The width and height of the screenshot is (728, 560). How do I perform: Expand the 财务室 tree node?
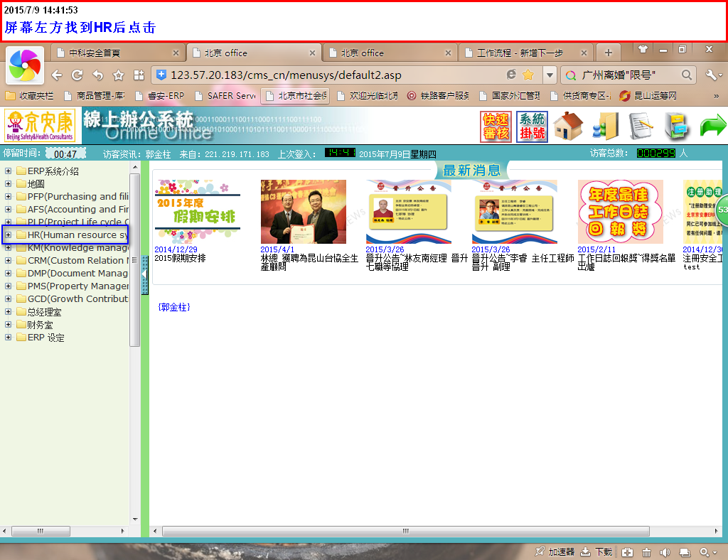coord(8,325)
